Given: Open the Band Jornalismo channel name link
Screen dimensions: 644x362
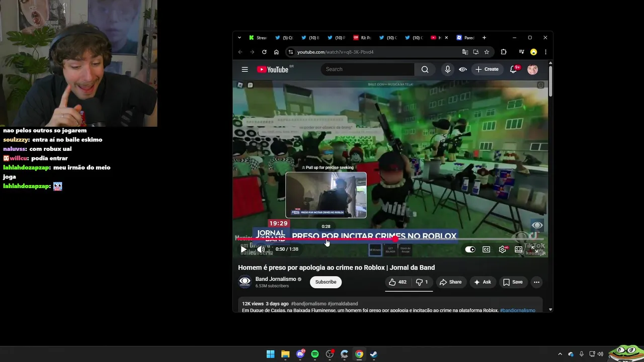Looking at the screenshot, I should pyautogui.click(x=276, y=279).
